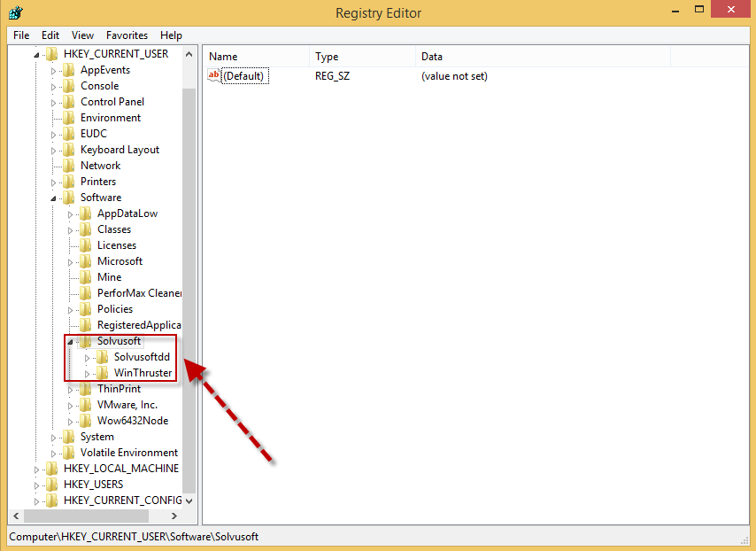The height and width of the screenshot is (551, 756).
Task: Click the Software folder icon
Action: (68, 198)
